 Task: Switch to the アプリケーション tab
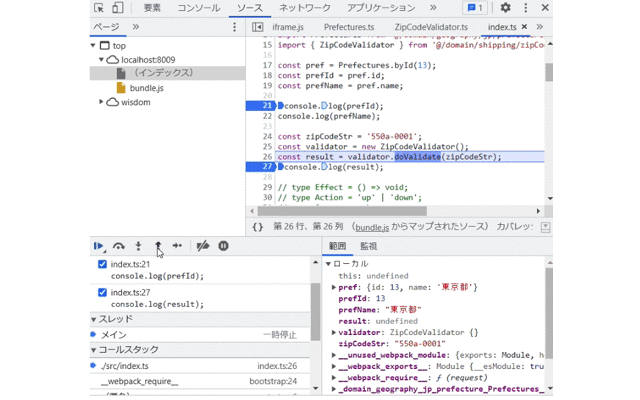pos(381,8)
